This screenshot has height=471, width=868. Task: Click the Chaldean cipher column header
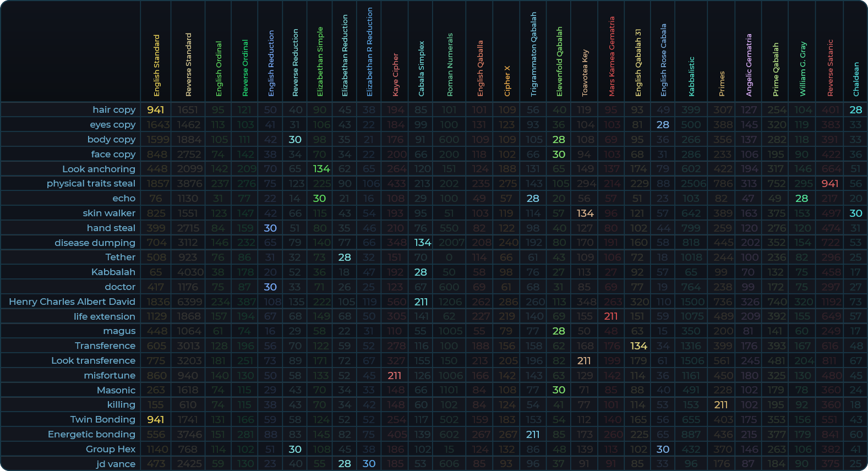click(x=856, y=79)
